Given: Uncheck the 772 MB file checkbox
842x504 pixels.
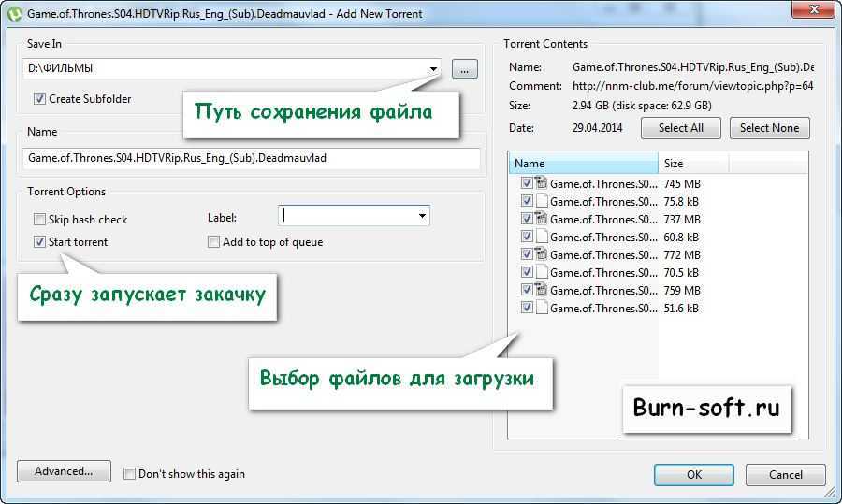Looking at the screenshot, I should tap(527, 254).
